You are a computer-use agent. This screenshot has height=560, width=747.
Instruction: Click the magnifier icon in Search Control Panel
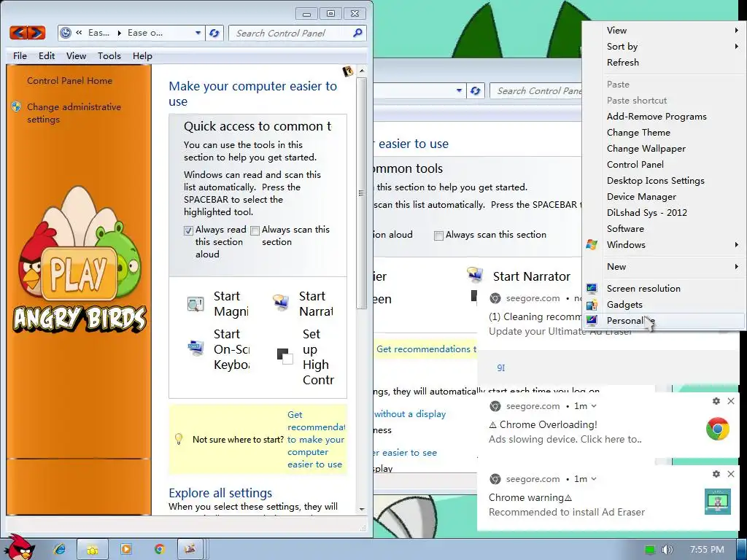pos(357,33)
